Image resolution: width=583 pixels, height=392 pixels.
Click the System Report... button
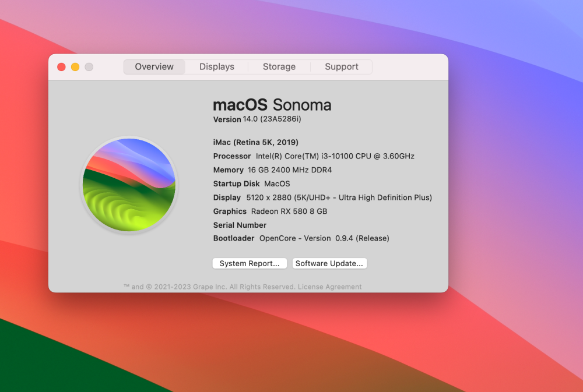pyautogui.click(x=250, y=263)
